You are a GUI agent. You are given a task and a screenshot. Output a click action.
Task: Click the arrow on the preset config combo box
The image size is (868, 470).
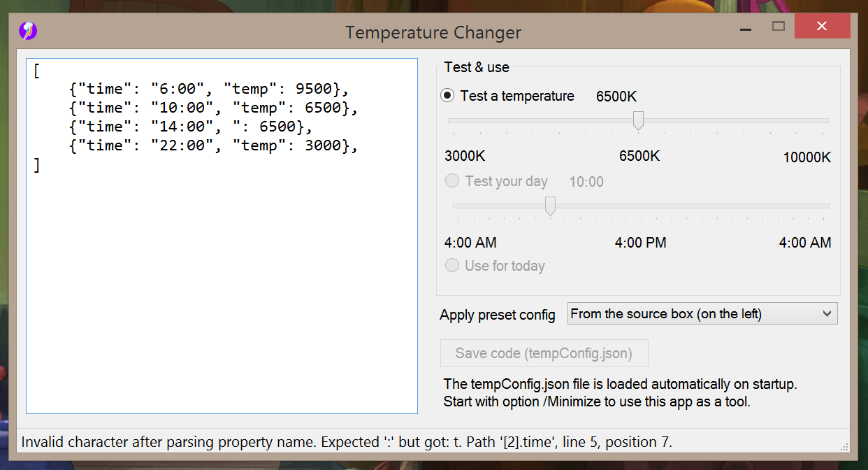coord(827,314)
